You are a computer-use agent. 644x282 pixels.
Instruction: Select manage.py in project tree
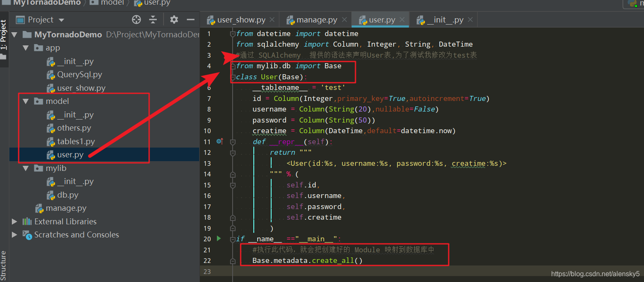66,208
